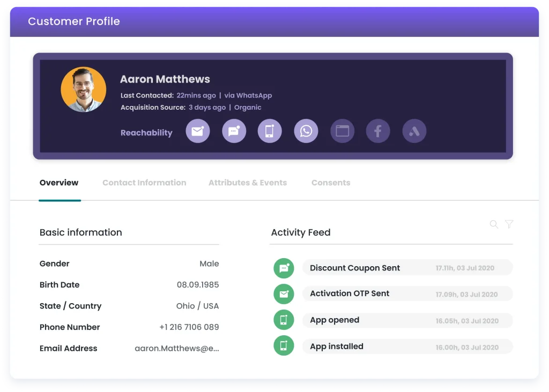Click Aaron Matthews' profile photo
This screenshot has height=392, width=549.
click(x=84, y=89)
